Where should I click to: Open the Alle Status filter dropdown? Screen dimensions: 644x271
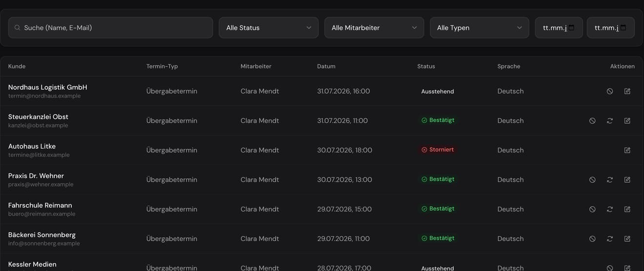click(x=269, y=28)
